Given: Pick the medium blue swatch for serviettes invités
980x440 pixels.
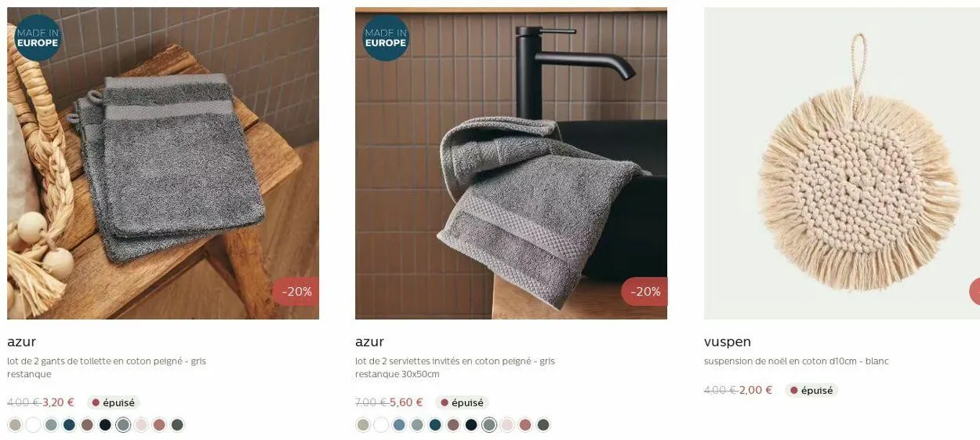Looking at the screenshot, I should (x=399, y=425).
